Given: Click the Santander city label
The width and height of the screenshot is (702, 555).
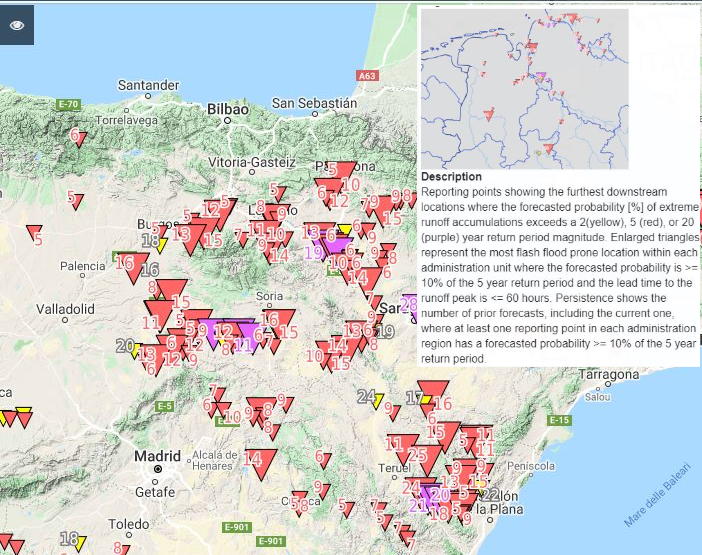Looking at the screenshot, I should tap(147, 85).
